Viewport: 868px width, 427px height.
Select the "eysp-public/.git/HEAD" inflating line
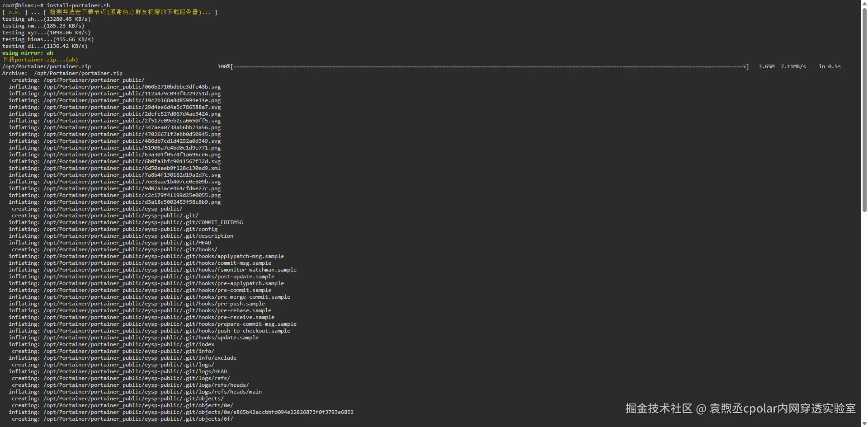110,243
